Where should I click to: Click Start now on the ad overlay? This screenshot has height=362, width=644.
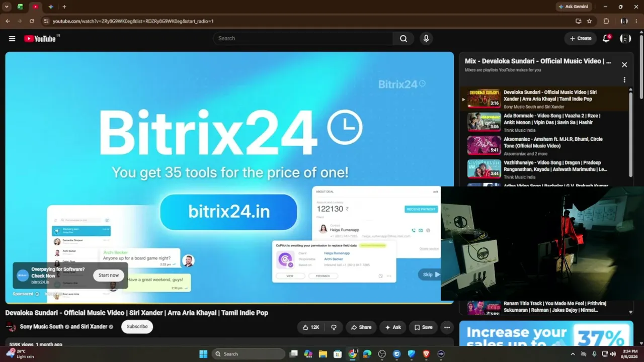click(x=109, y=276)
